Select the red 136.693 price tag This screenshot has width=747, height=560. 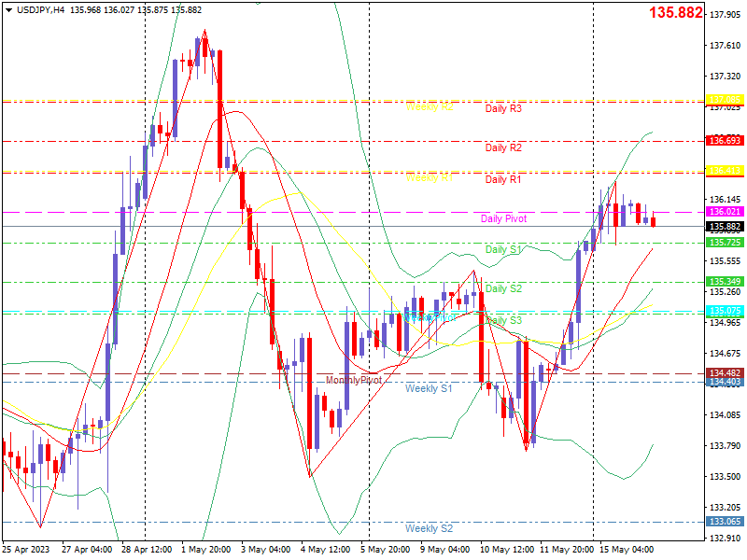click(725, 141)
